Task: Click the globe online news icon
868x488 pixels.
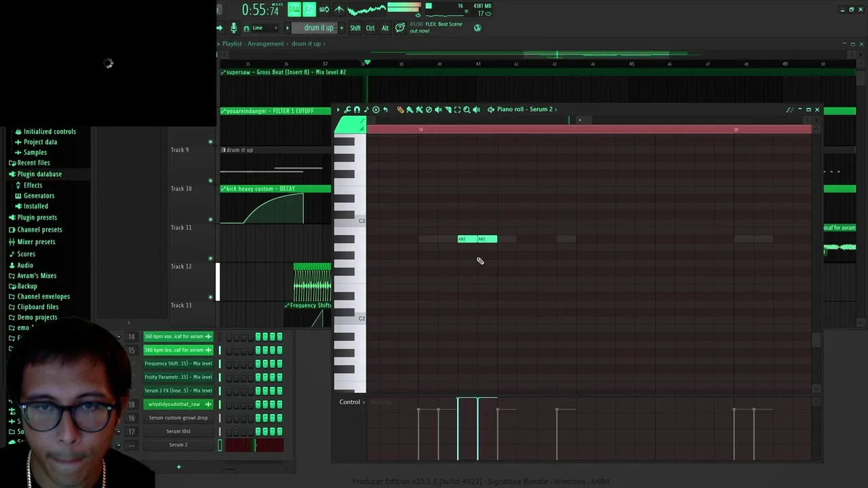Action: pyautogui.click(x=477, y=28)
